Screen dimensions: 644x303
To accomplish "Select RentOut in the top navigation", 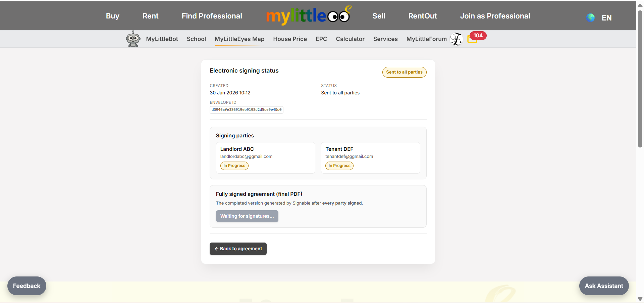I will point(422,16).
